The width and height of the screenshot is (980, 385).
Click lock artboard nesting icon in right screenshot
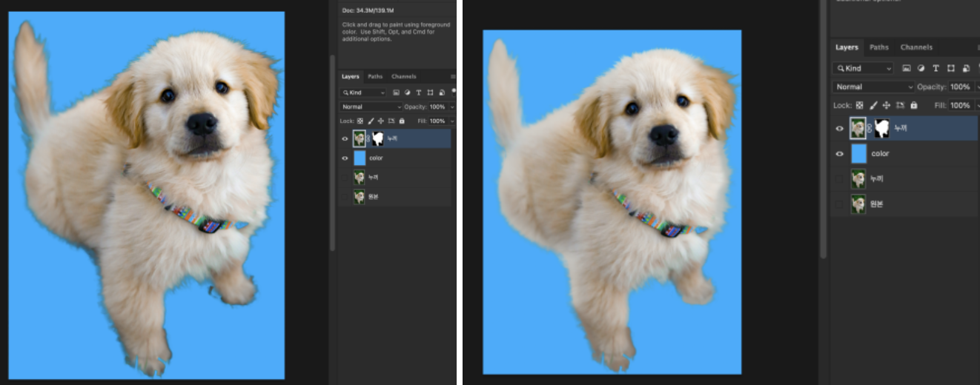point(900,105)
